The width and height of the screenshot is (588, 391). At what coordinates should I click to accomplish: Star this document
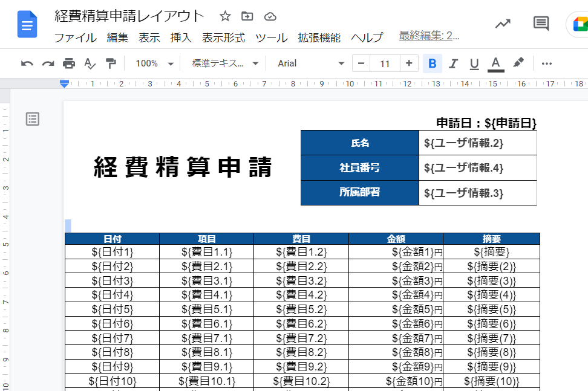(225, 16)
